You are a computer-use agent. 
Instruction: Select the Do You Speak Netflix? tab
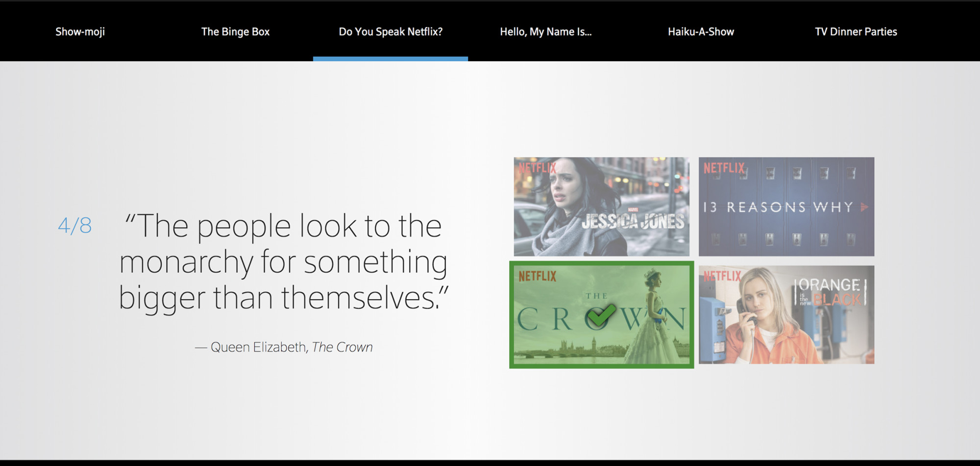(391, 32)
